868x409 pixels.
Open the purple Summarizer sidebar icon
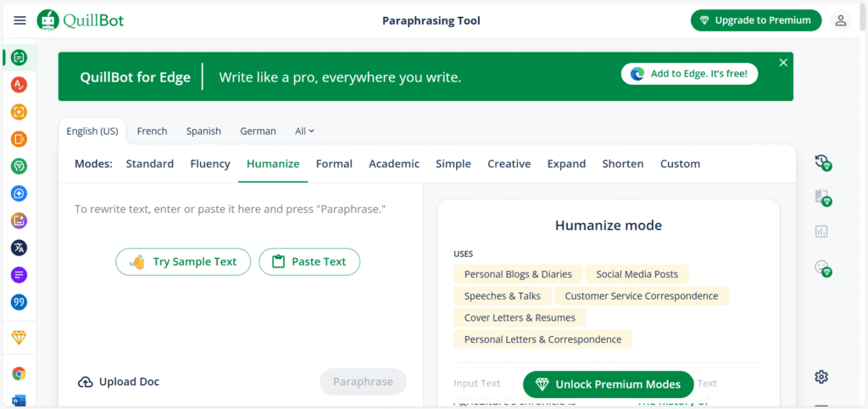[19, 275]
